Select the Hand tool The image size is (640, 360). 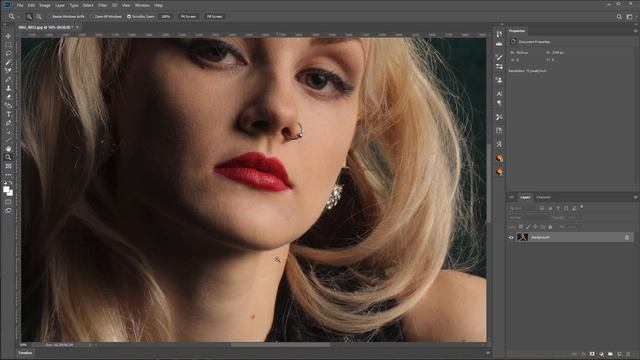[8, 149]
